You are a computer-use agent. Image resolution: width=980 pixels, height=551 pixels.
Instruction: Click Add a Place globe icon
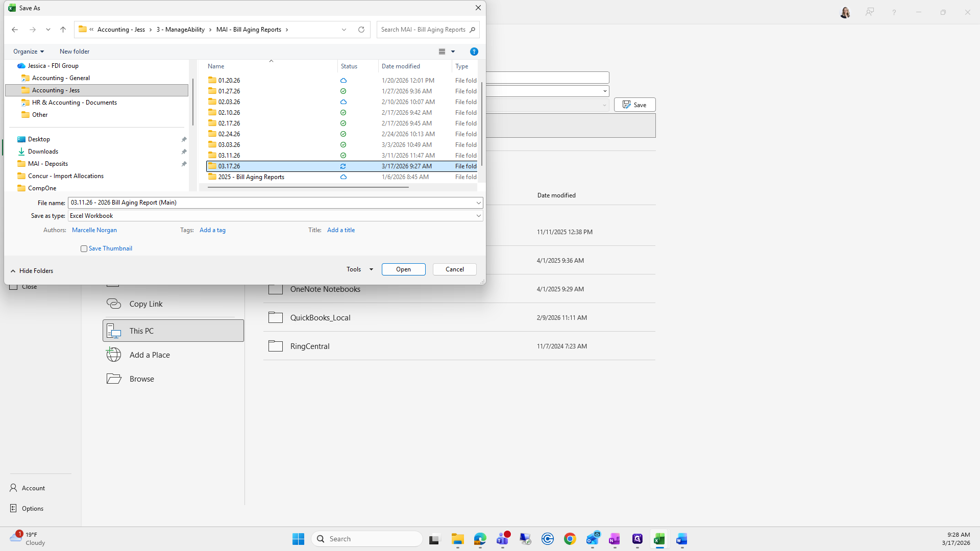[114, 355]
